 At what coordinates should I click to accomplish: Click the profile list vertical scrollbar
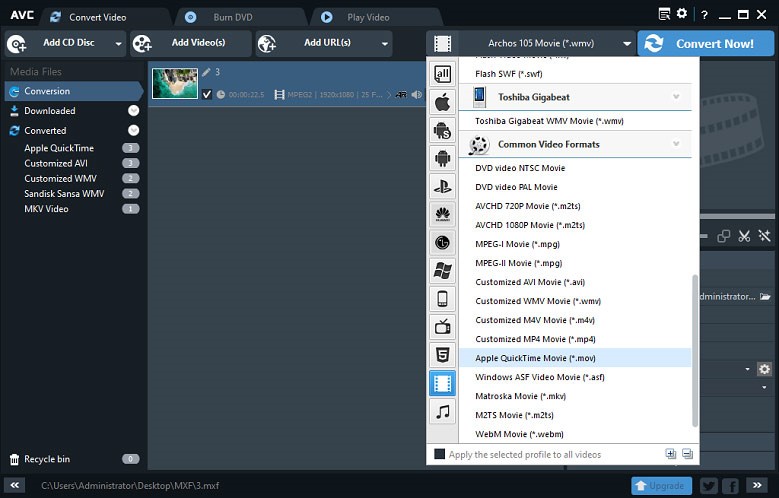click(695, 351)
